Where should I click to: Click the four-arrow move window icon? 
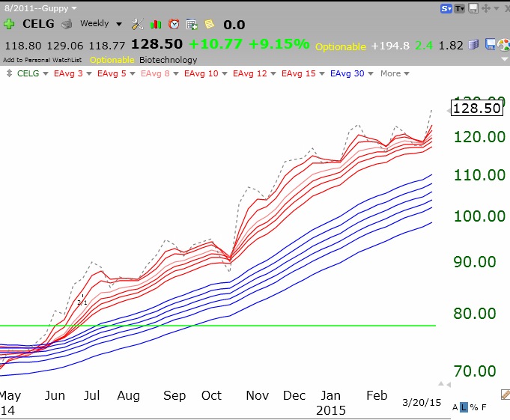pos(486,8)
